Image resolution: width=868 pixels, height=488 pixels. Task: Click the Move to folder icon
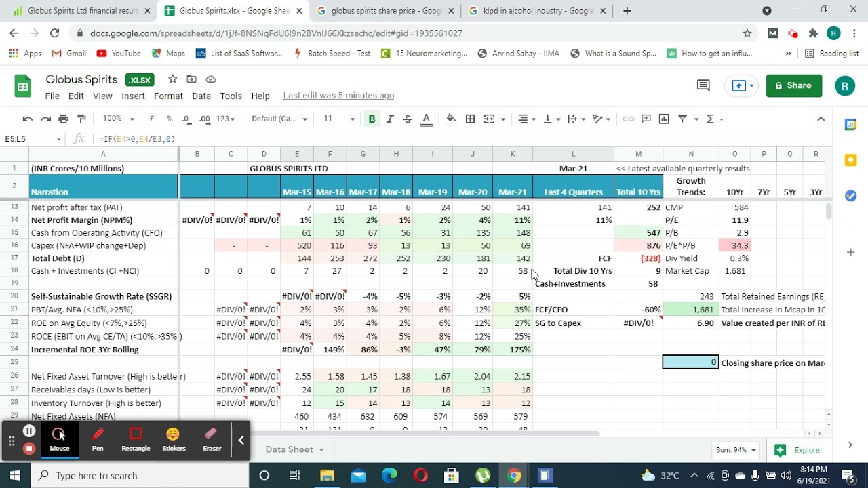(192, 79)
